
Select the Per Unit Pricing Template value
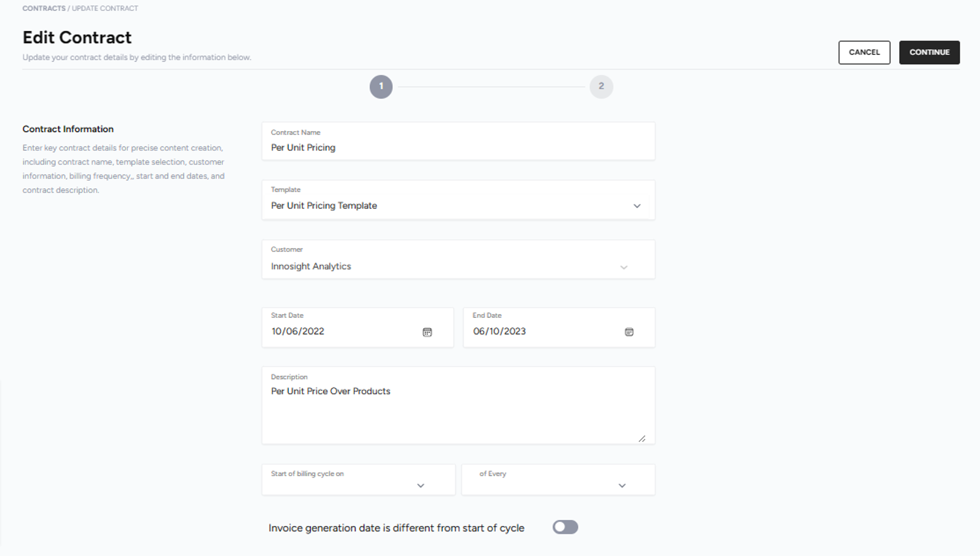click(x=324, y=206)
